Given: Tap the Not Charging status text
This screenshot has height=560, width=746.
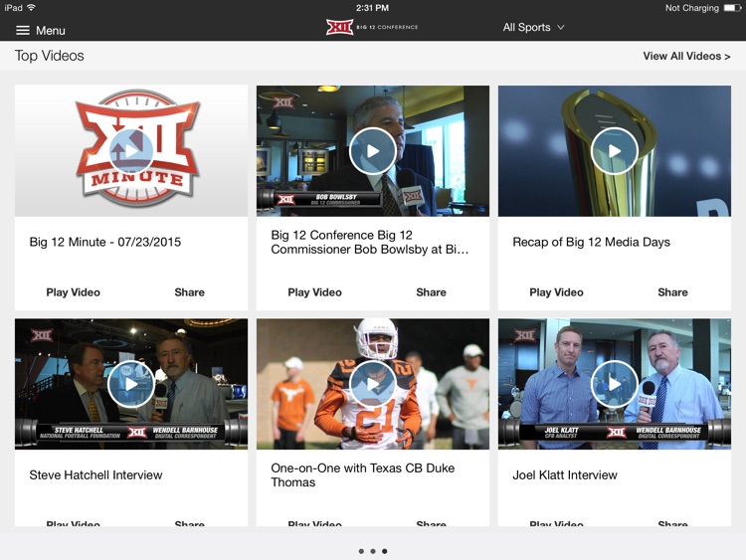Looking at the screenshot, I should coord(691,8).
